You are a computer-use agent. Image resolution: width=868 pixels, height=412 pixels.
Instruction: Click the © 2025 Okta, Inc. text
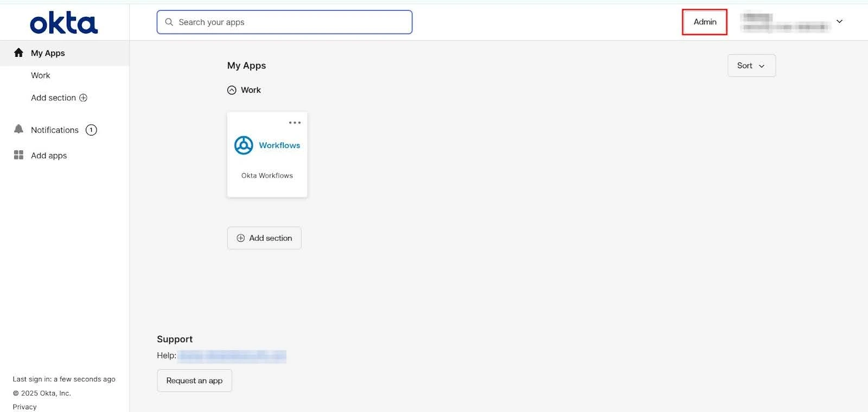coord(42,394)
